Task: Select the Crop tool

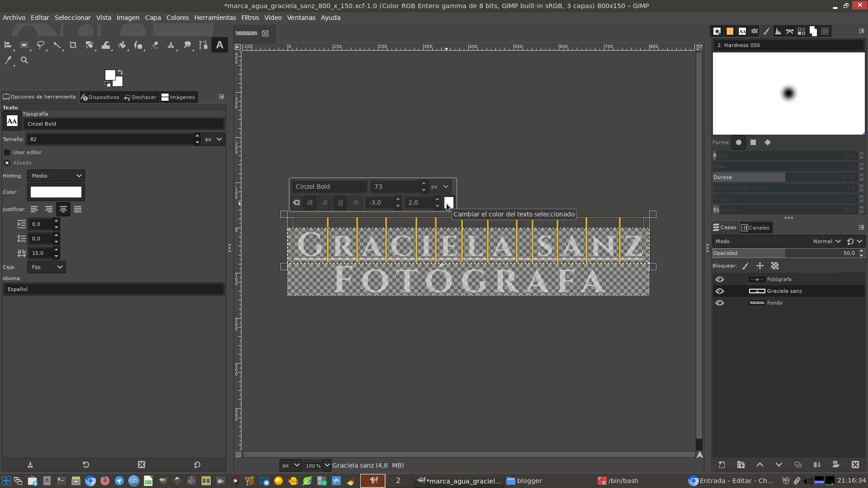Action: coord(73,45)
